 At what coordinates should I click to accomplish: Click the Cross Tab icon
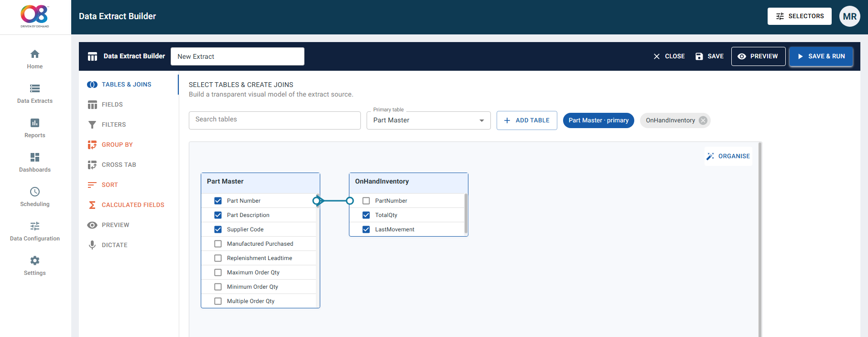92,165
